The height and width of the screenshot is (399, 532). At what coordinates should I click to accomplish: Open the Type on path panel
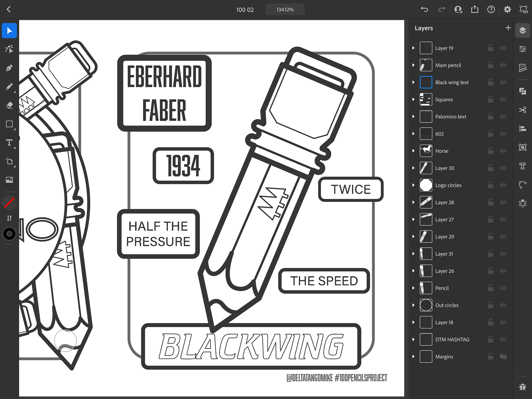tap(523, 185)
